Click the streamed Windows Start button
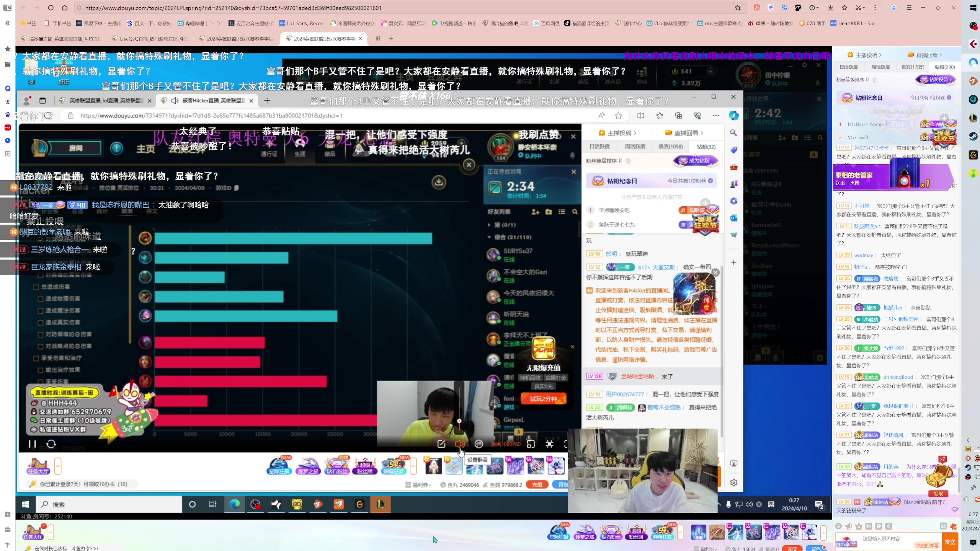980x551 pixels. 26,504
